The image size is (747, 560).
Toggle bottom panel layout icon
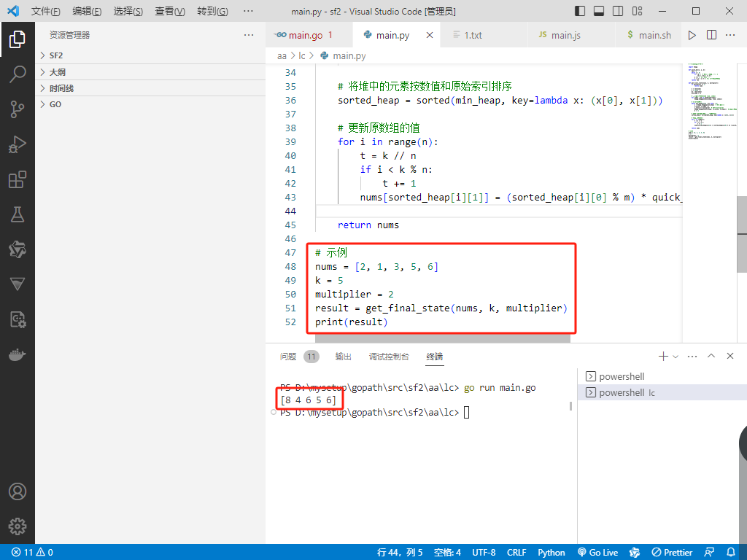click(599, 11)
